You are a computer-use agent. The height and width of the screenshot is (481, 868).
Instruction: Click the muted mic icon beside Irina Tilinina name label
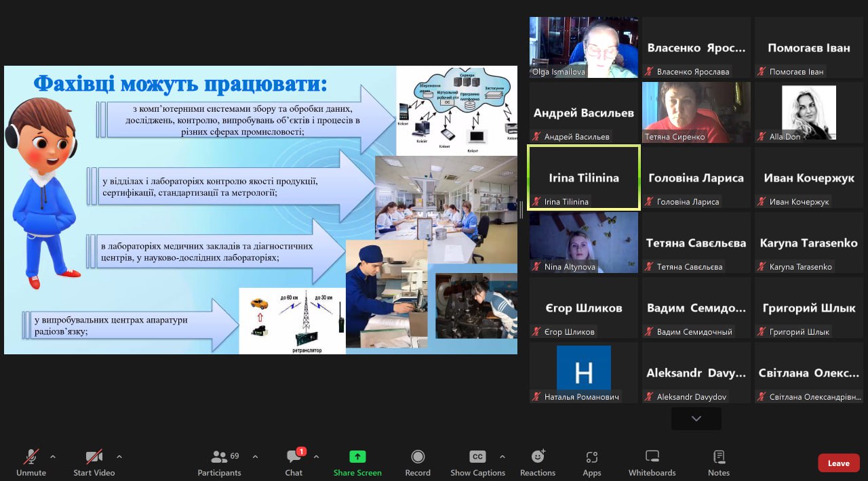[536, 202]
